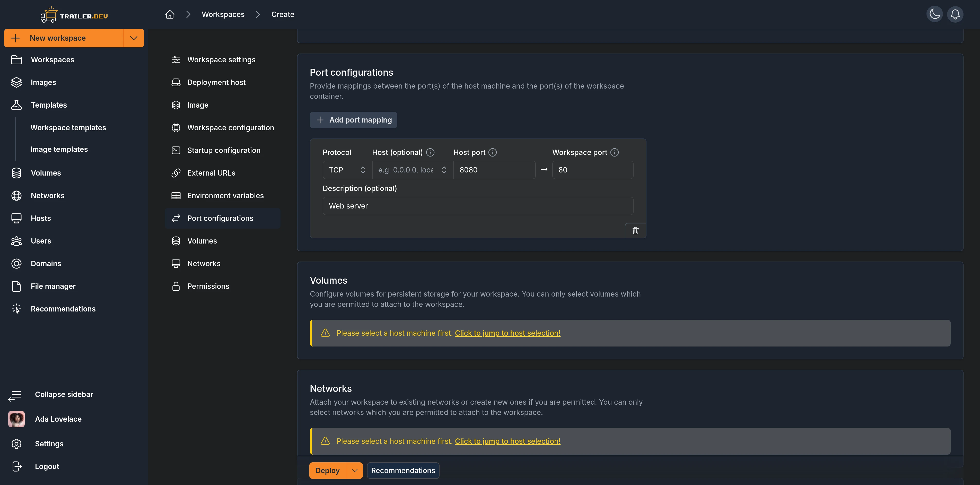Click the section nav Networks icon
This screenshot has height=485, width=980.
(x=176, y=263)
